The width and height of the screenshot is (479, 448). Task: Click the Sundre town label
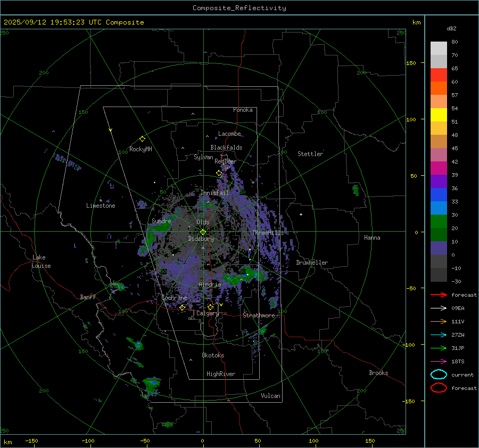(x=161, y=221)
